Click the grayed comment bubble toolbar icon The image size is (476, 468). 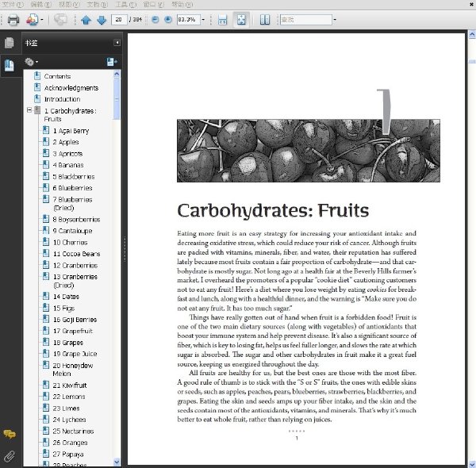point(60,20)
